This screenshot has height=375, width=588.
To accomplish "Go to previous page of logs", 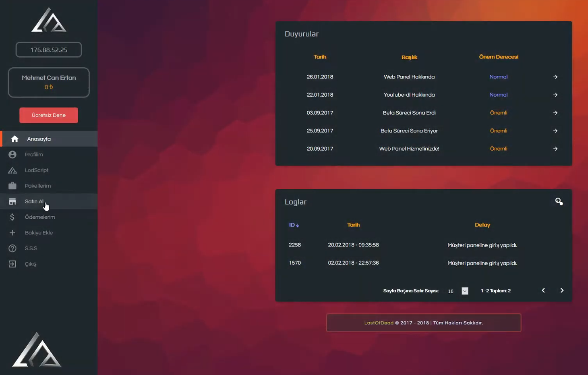I will [543, 290].
